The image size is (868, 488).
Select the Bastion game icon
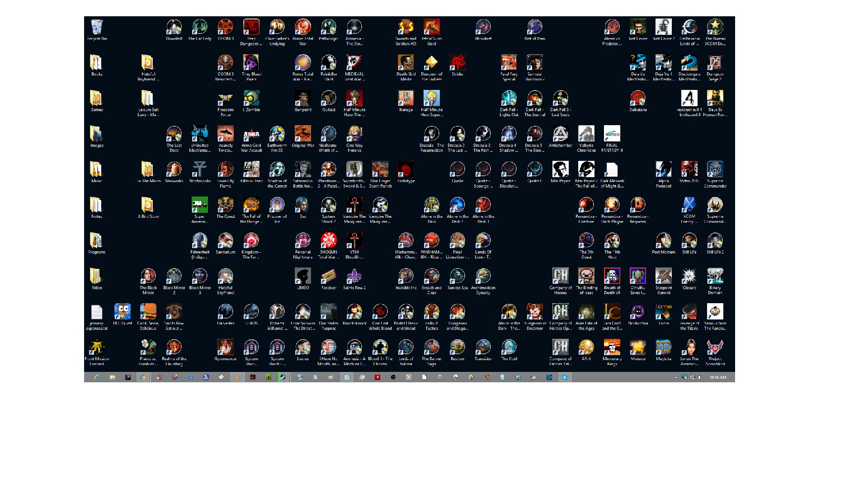pyautogui.click(x=458, y=351)
